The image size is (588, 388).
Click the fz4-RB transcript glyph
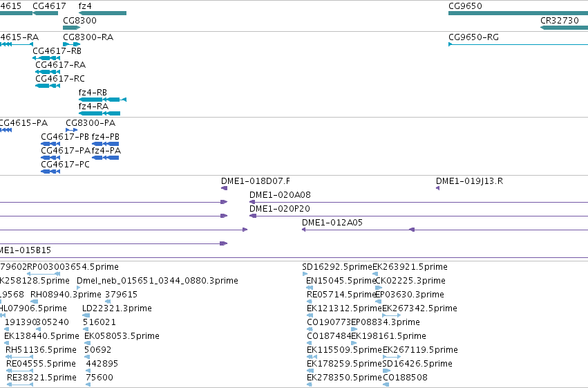pyautogui.click(x=102, y=100)
